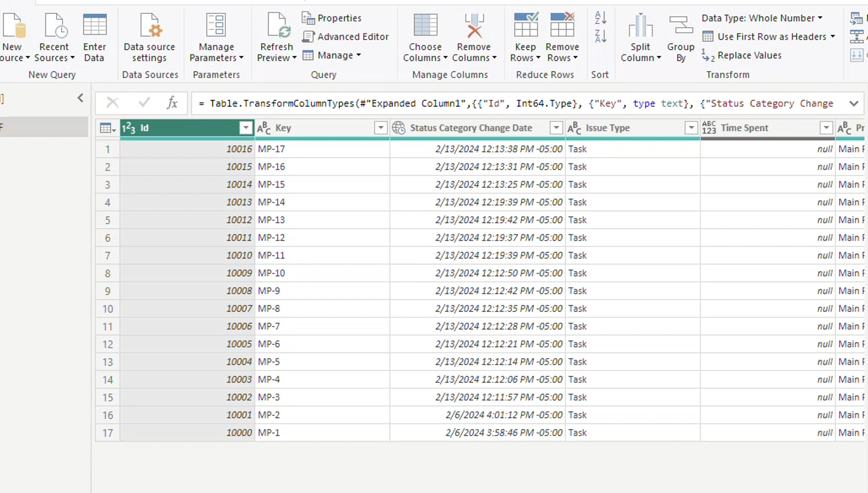Open Time Spent filter dropdown
The image size is (868, 493).
point(826,128)
